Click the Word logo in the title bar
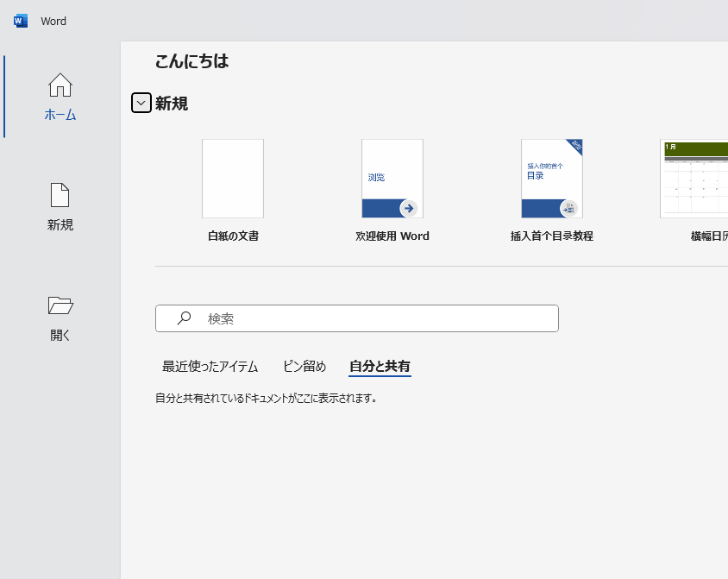Viewport: 728px width, 579px height. pyautogui.click(x=21, y=21)
